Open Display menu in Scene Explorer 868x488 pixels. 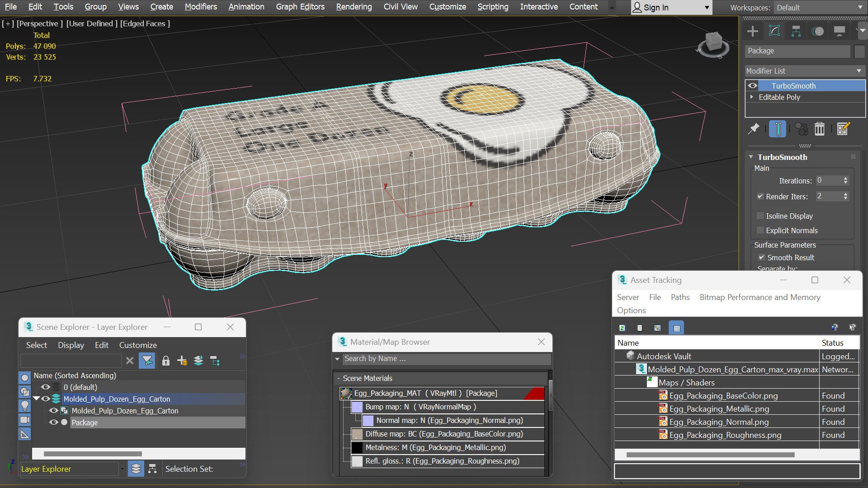tap(71, 345)
